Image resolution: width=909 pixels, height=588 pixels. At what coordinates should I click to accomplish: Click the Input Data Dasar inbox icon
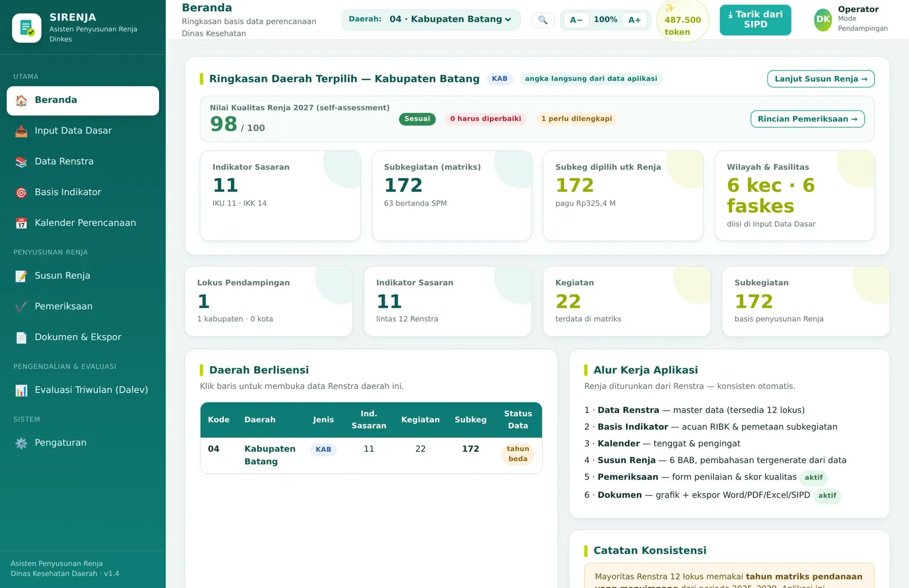[21, 131]
